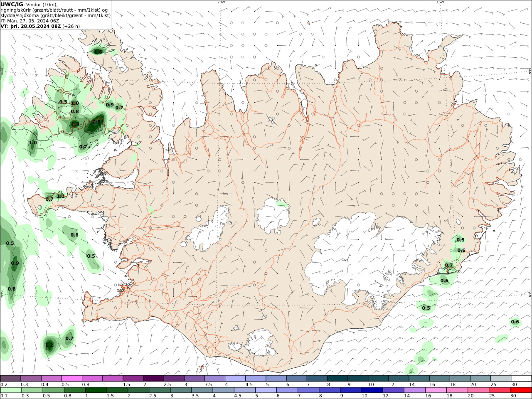
Task: Select the pale green 0.1 rain swatch, lower row
Action: (x=11, y=390)
